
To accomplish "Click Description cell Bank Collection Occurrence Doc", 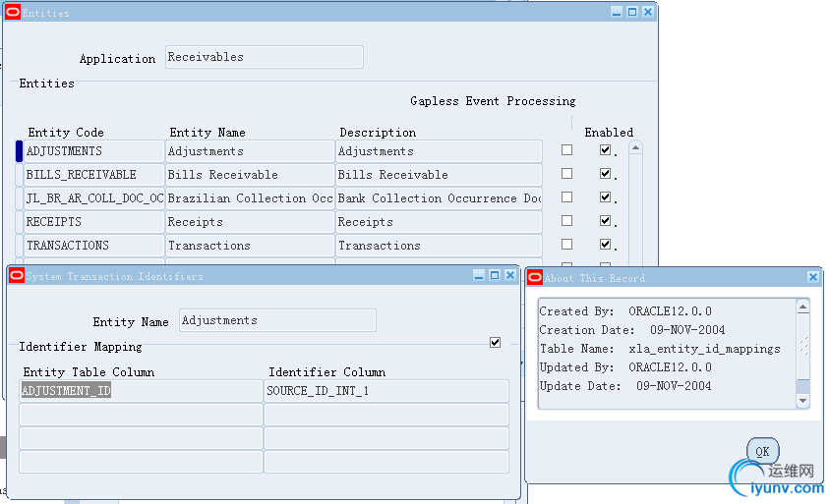I will coord(439,198).
